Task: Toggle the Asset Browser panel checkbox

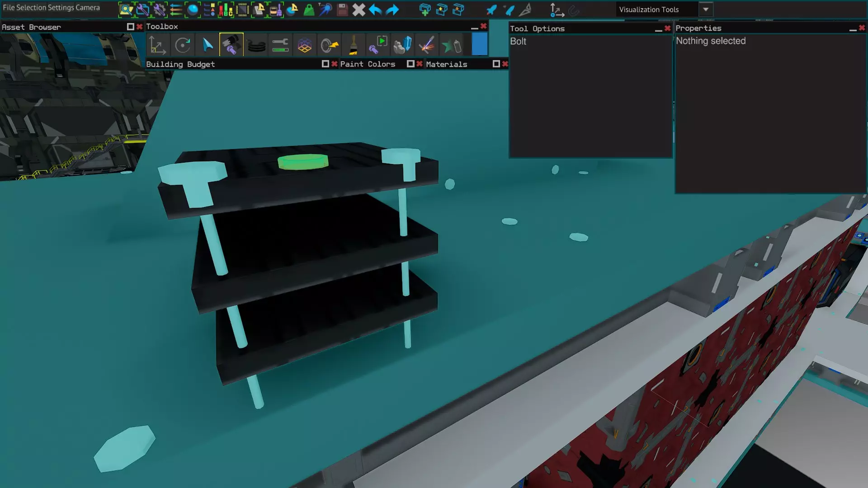Action: click(x=130, y=27)
